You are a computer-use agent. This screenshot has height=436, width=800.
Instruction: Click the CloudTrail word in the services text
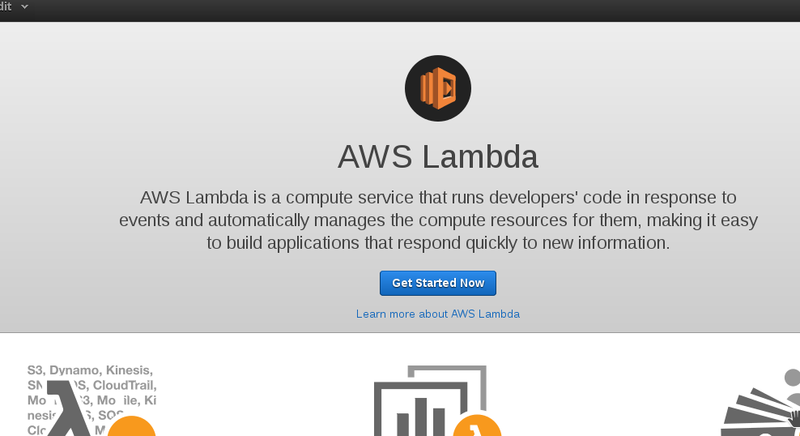124,385
